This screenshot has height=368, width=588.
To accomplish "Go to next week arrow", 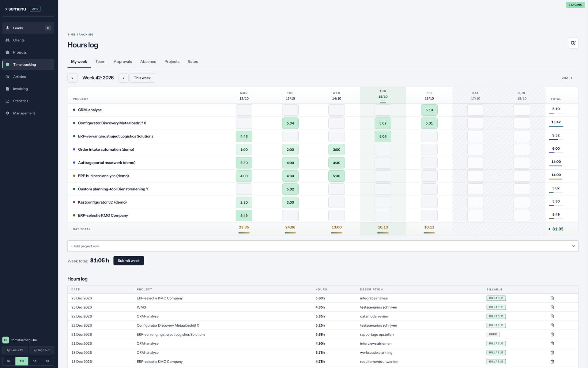I will tap(123, 78).
